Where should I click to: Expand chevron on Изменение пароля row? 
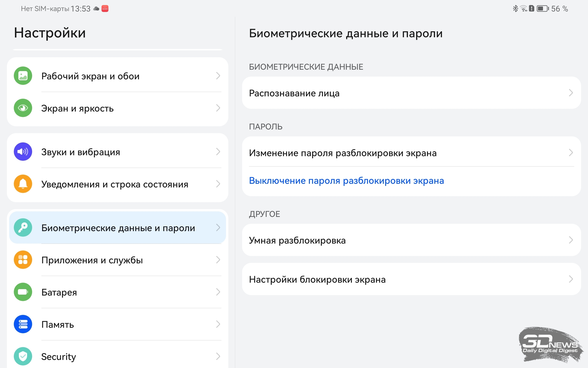[x=571, y=152]
